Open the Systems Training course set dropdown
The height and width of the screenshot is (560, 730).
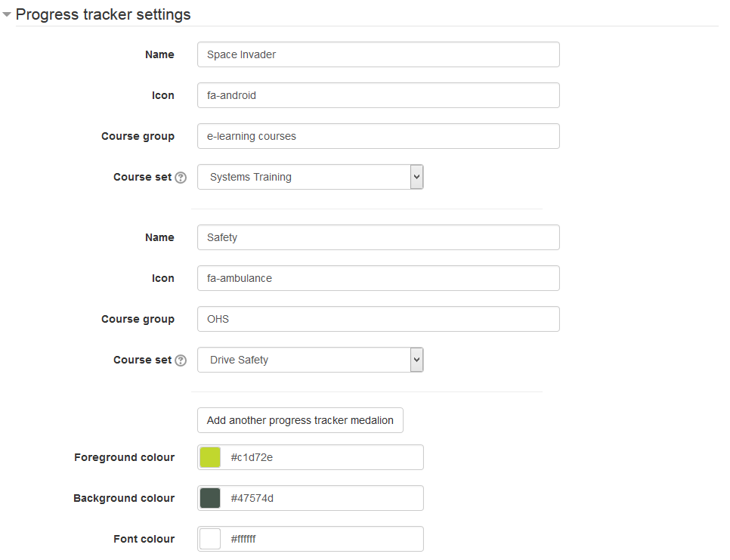310,177
